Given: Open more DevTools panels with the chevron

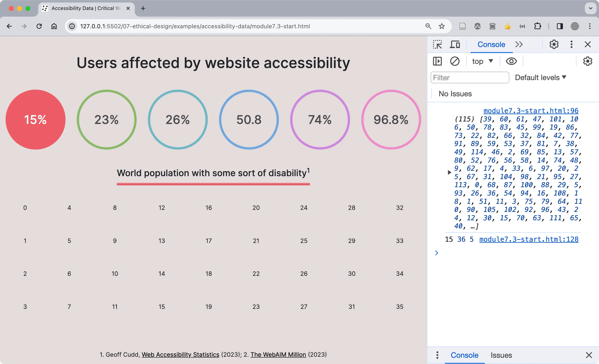Looking at the screenshot, I should 519,44.
